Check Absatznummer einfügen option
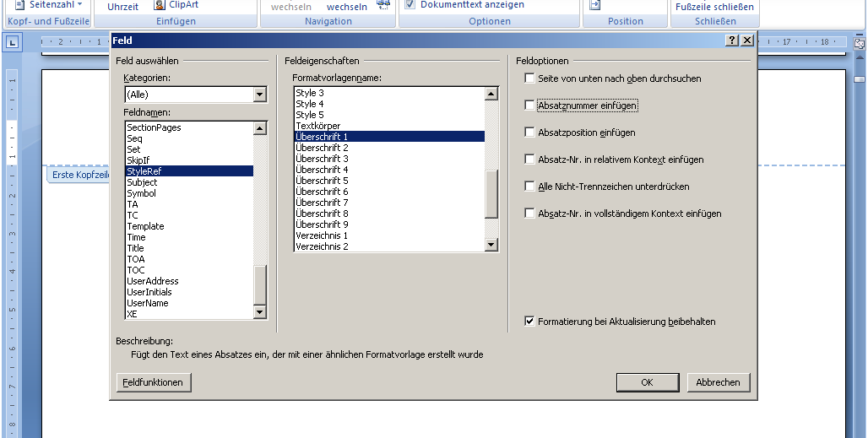 click(529, 105)
